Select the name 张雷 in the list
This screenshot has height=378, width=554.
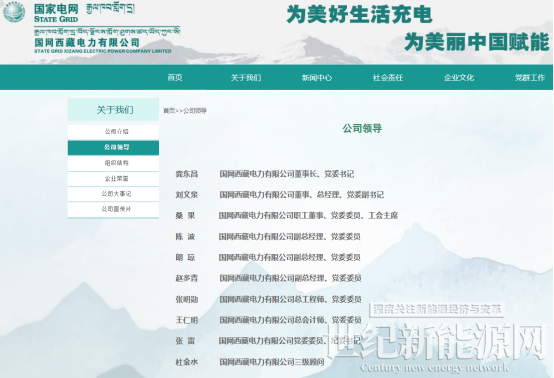(185, 341)
